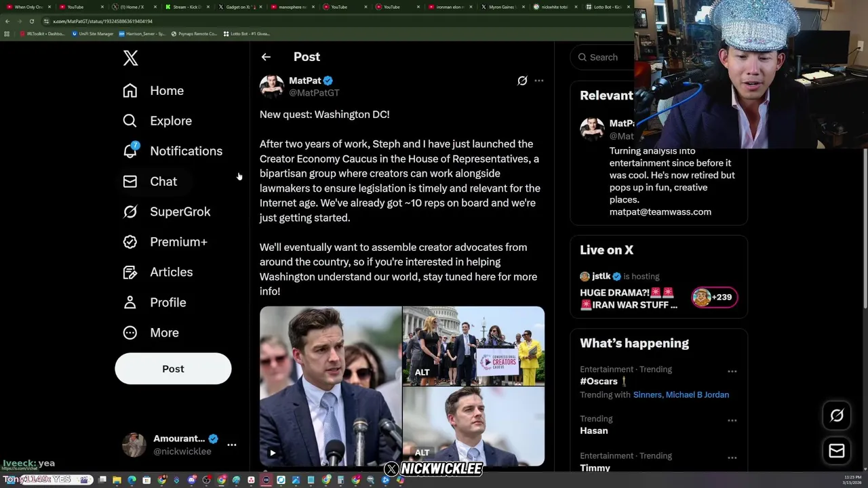Click the browser address bar URL
Viewport: 868px width, 488px height.
102,21
